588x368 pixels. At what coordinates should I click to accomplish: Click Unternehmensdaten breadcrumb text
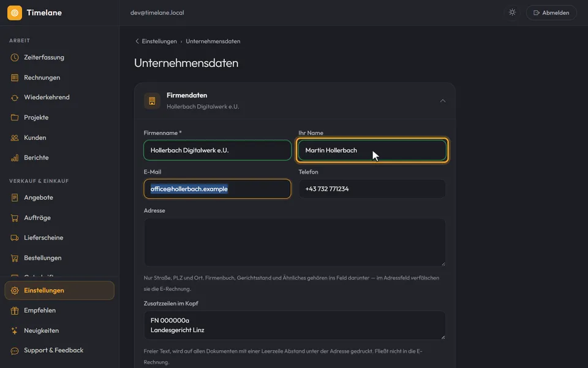pyautogui.click(x=213, y=41)
